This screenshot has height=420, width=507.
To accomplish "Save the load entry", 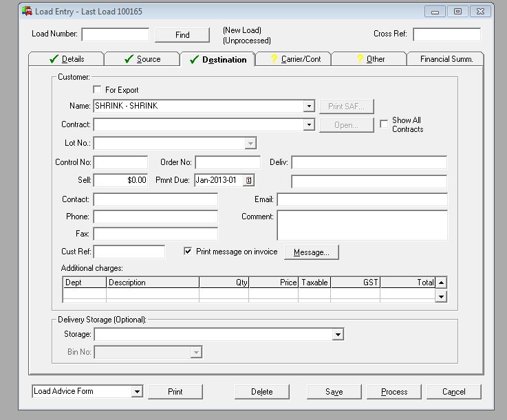I will (x=334, y=392).
